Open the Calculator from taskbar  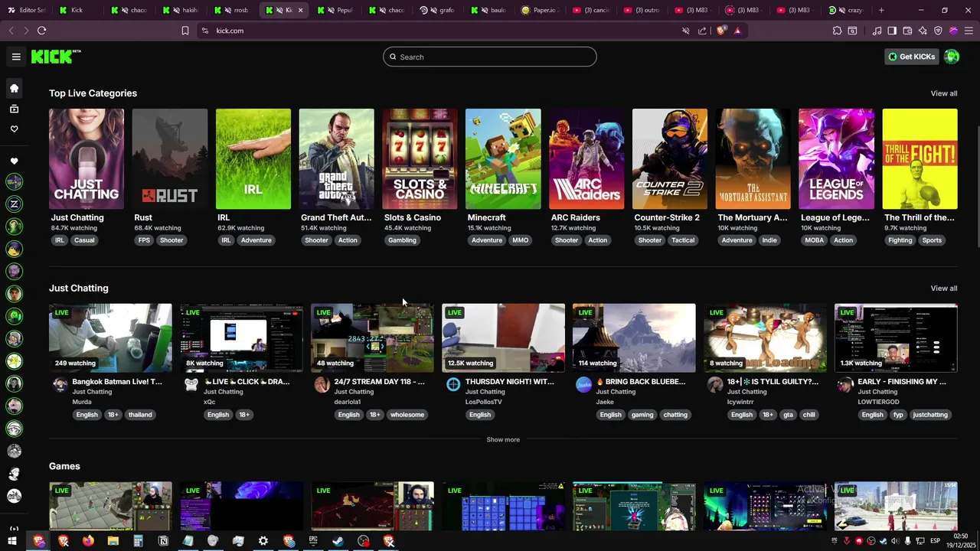(138, 541)
